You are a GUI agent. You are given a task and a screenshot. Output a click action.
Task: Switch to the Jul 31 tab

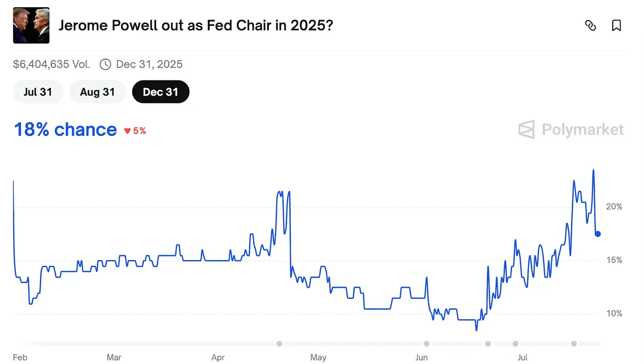(x=38, y=92)
